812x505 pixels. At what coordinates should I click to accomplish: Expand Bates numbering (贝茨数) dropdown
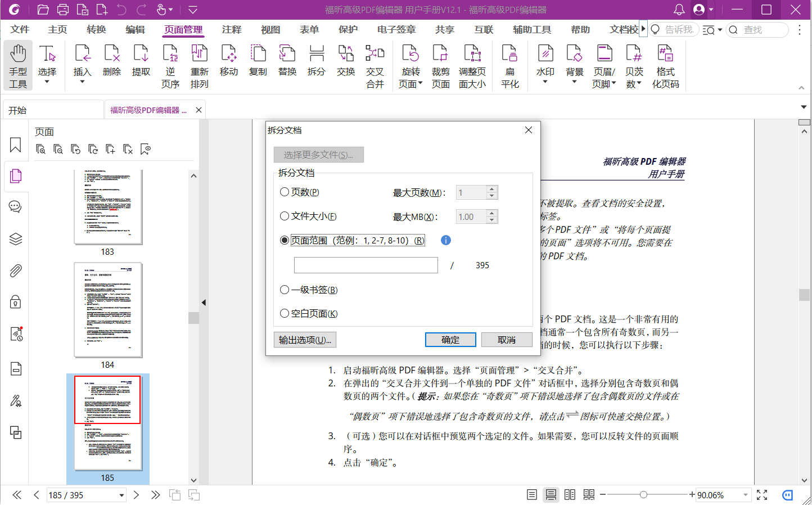[x=639, y=84]
